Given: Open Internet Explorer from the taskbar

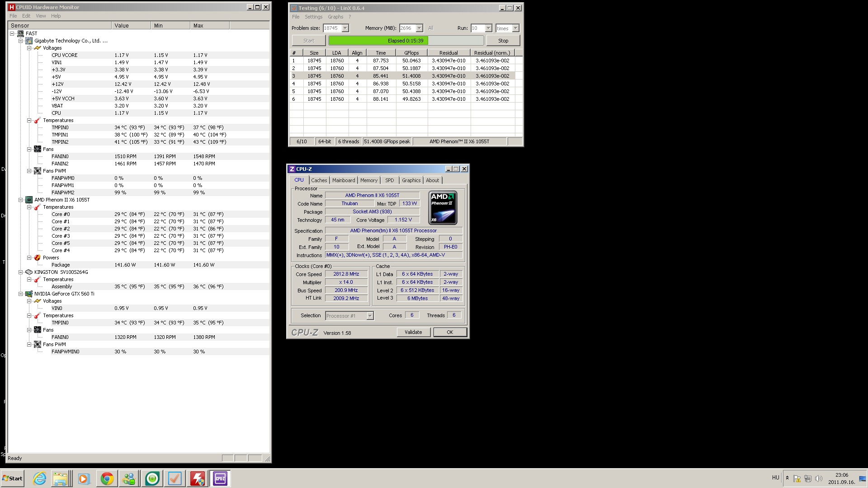Looking at the screenshot, I should tap(40, 479).
